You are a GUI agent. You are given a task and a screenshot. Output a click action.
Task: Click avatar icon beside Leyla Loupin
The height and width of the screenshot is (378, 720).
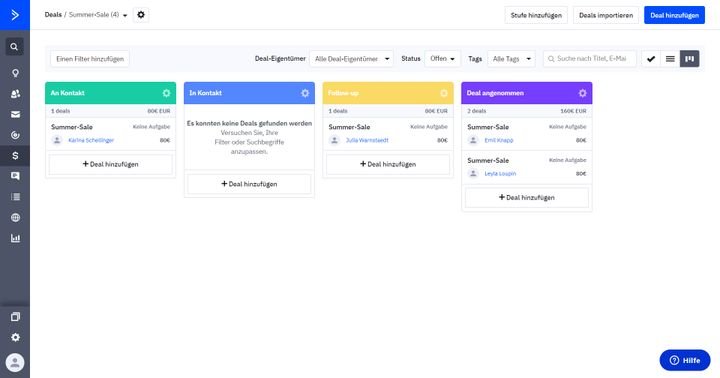[x=473, y=174]
